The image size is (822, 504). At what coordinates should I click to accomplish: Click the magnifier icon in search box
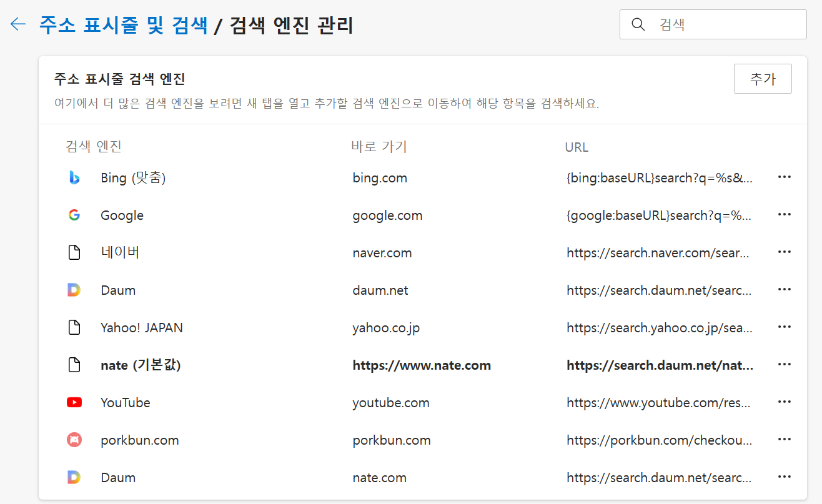click(638, 24)
